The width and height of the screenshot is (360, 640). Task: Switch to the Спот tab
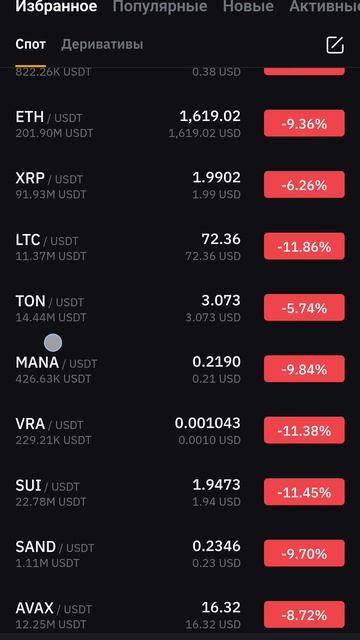[31, 44]
